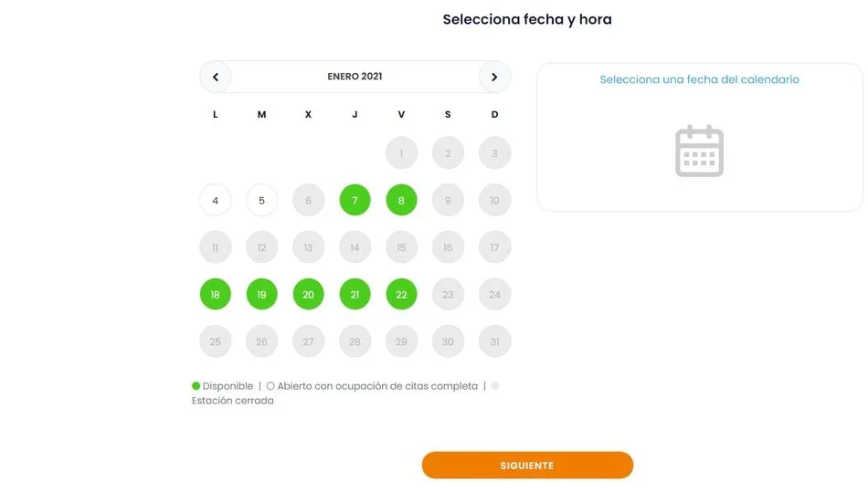Click the calendar placeholder icon

coord(699,151)
